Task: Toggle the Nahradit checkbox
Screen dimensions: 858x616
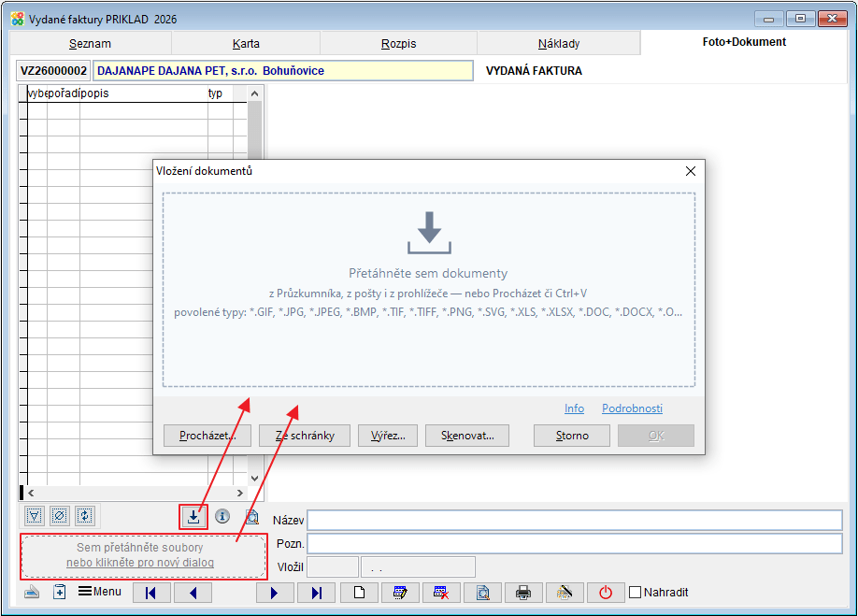Action: 635,592
